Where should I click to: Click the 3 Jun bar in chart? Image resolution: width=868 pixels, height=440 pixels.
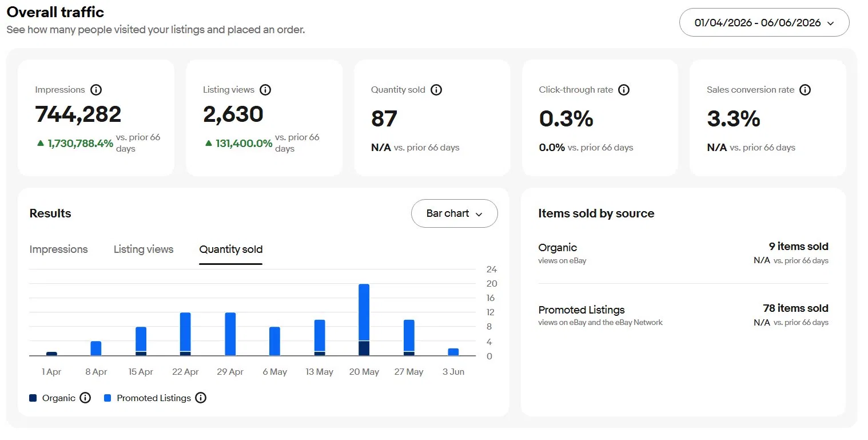pyautogui.click(x=453, y=352)
